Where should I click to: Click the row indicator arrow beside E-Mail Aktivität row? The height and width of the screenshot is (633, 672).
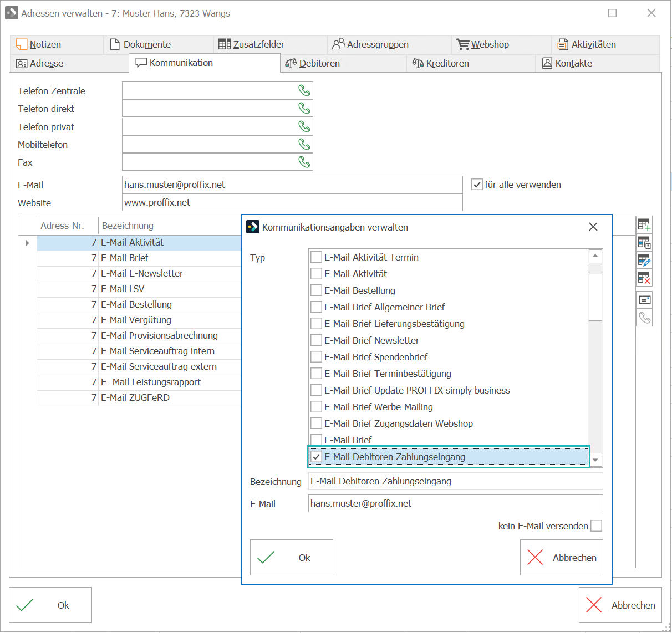tap(27, 243)
